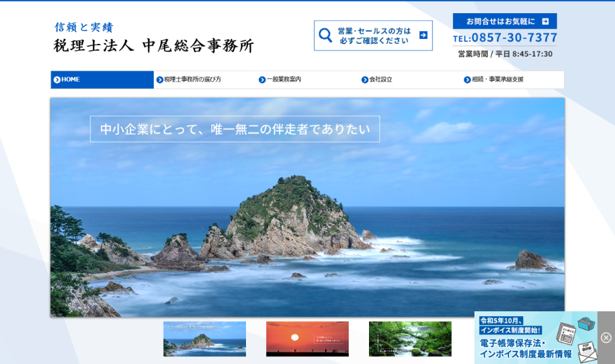
Task: Click the arrow icon on the sales notice banner
Action: (423, 35)
